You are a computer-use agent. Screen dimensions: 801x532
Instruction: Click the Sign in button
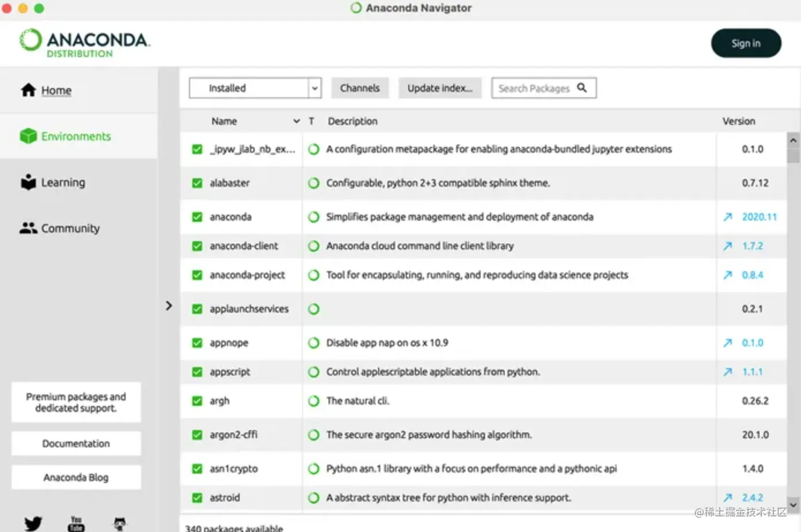[x=746, y=43]
